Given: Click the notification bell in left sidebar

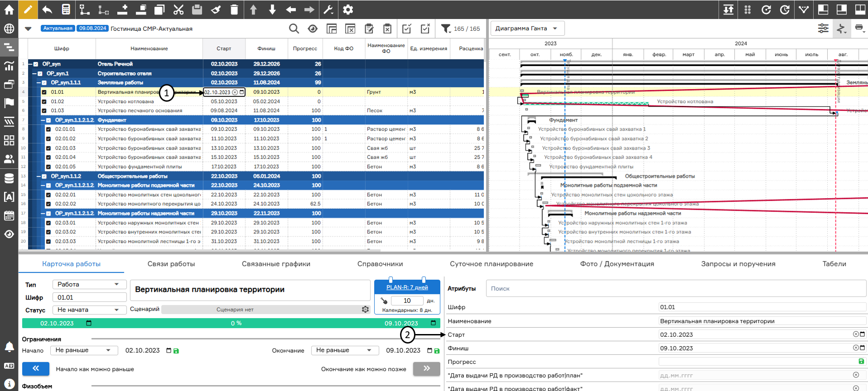Looking at the screenshot, I should (x=9, y=347).
